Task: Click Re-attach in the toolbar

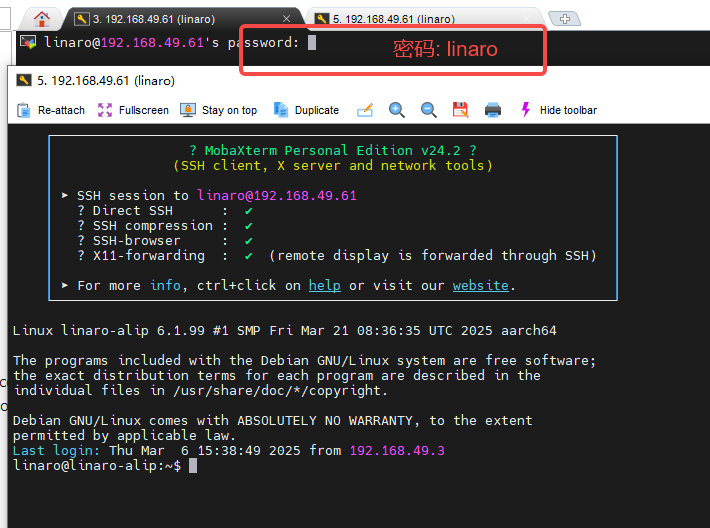Action: [x=50, y=110]
